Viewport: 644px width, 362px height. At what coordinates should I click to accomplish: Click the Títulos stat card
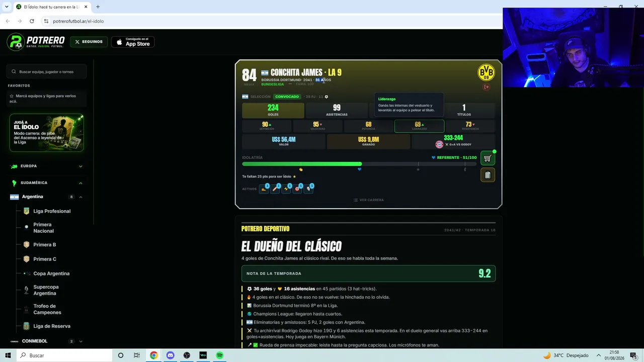(464, 110)
